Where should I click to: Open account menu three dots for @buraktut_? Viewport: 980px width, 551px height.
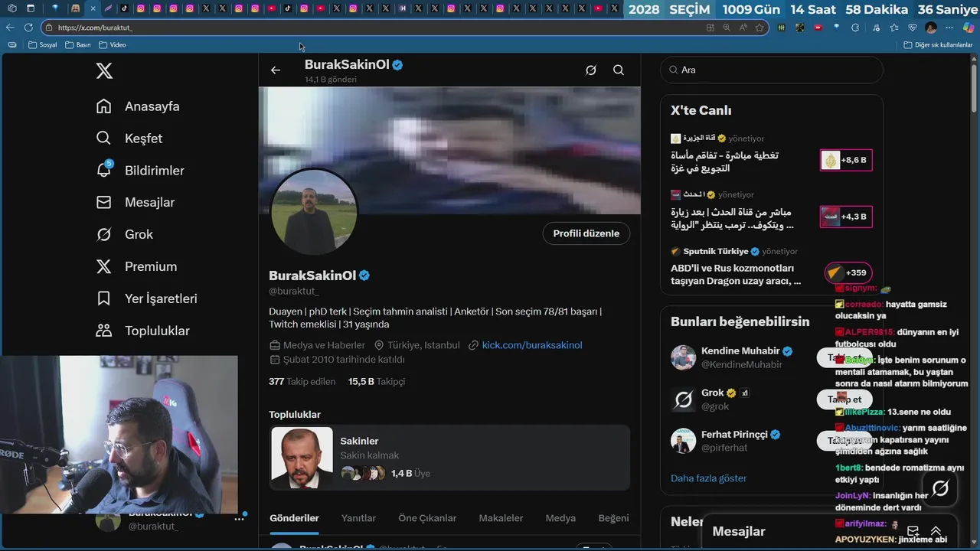(239, 519)
